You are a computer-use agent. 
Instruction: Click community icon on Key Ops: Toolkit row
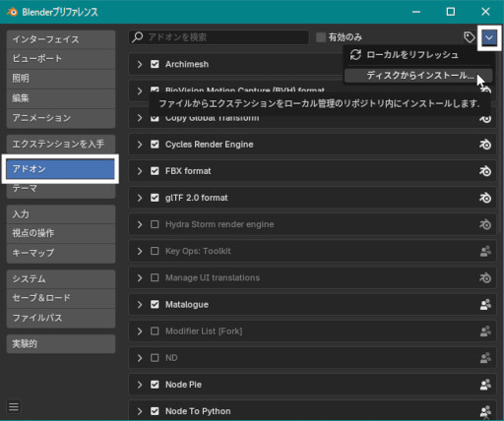pos(485,251)
